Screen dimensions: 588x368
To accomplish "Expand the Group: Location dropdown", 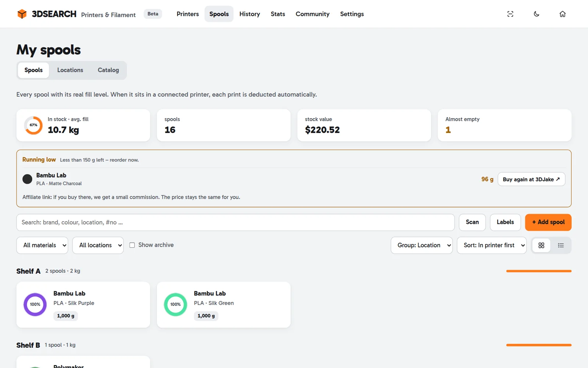I will pyautogui.click(x=422, y=245).
